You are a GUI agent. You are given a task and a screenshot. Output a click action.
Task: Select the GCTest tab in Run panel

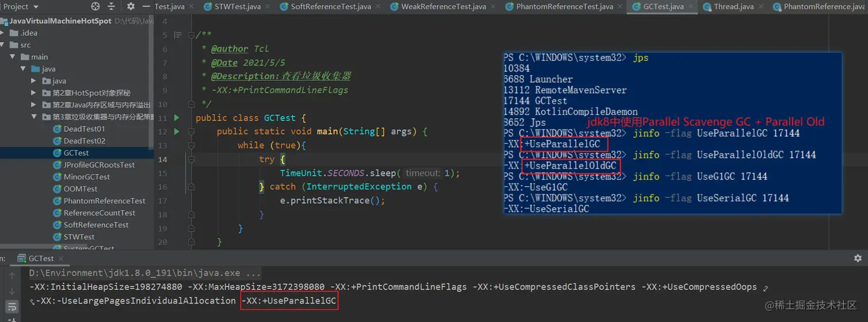coord(40,258)
